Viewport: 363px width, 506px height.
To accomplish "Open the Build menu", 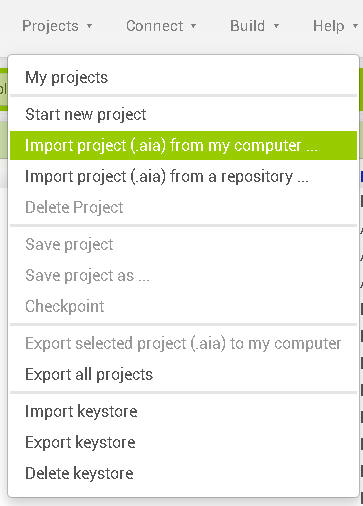I will [254, 26].
